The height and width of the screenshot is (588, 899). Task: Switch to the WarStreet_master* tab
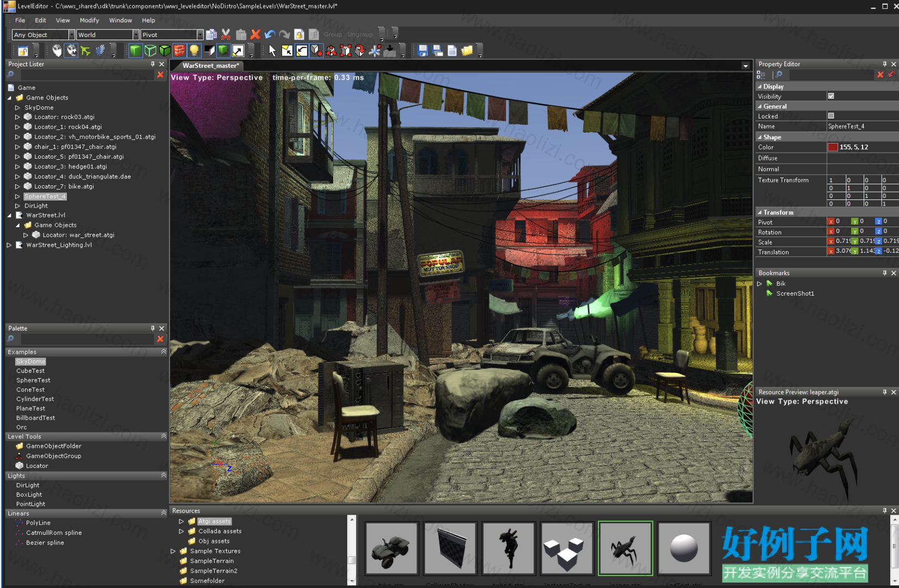click(x=210, y=66)
